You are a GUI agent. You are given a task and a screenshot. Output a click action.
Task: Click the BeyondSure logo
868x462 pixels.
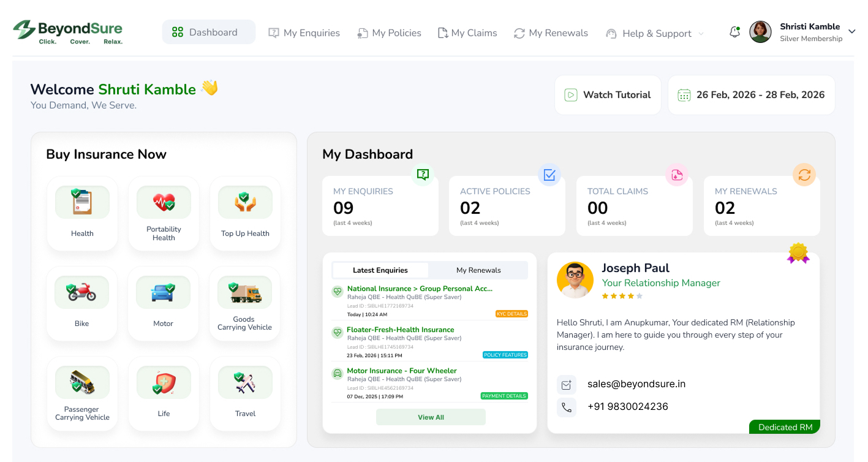68,32
